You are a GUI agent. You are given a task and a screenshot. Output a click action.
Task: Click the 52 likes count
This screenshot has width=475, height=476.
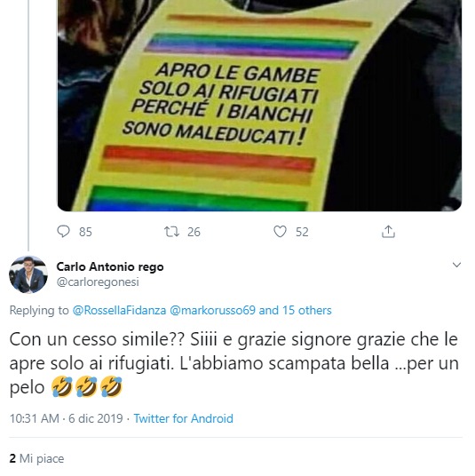point(302,232)
